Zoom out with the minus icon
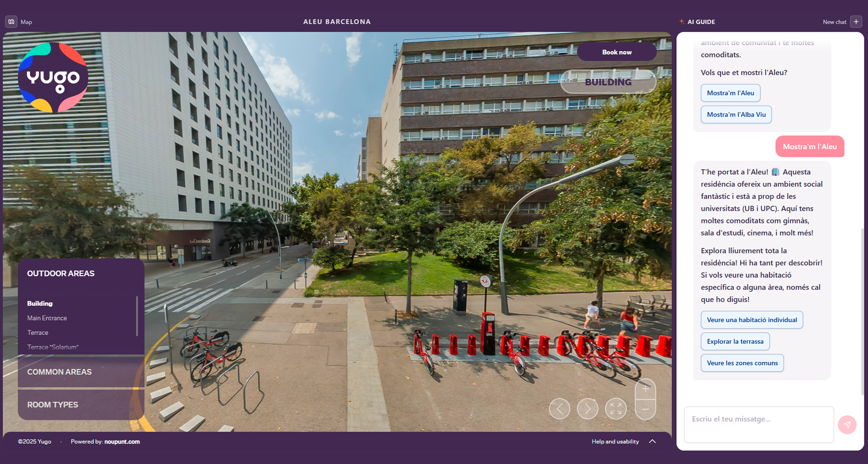The width and height of the screenshot is (868, 464). [x=645, y=408]
